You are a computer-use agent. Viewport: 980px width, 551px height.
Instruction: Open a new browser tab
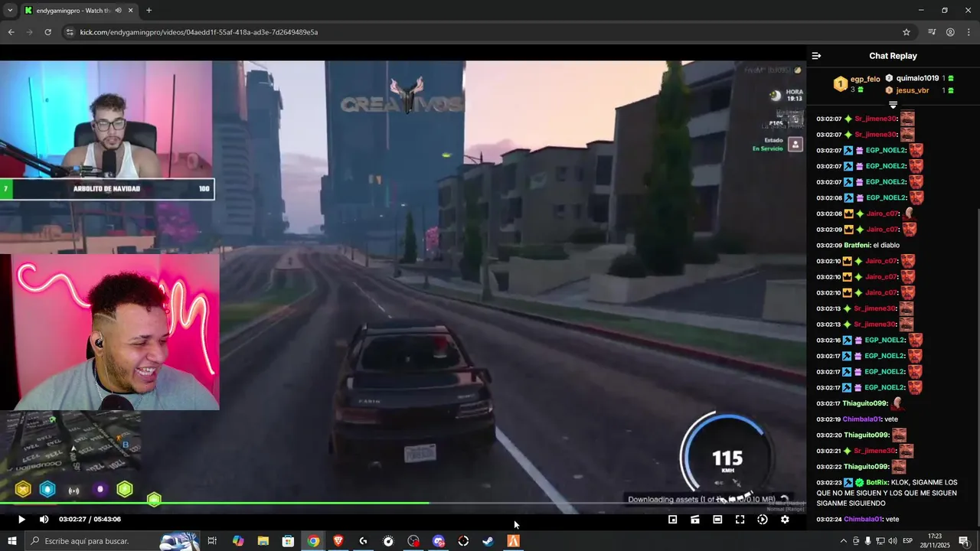tap(149, 11)
